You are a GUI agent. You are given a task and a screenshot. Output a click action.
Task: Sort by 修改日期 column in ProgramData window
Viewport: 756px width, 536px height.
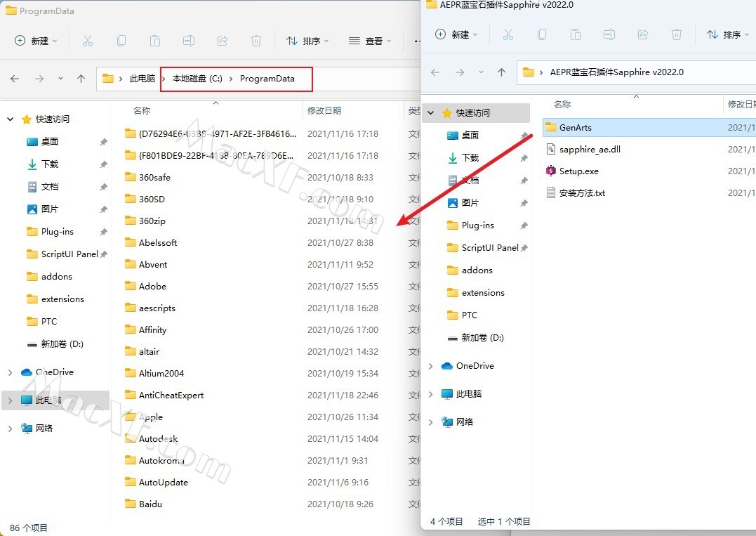click(324, 110)
